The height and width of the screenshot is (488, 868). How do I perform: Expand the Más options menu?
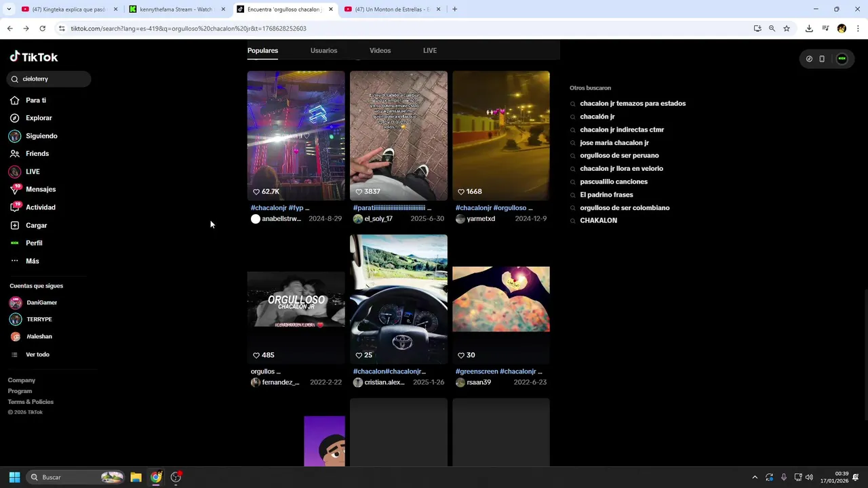point(25,261)
